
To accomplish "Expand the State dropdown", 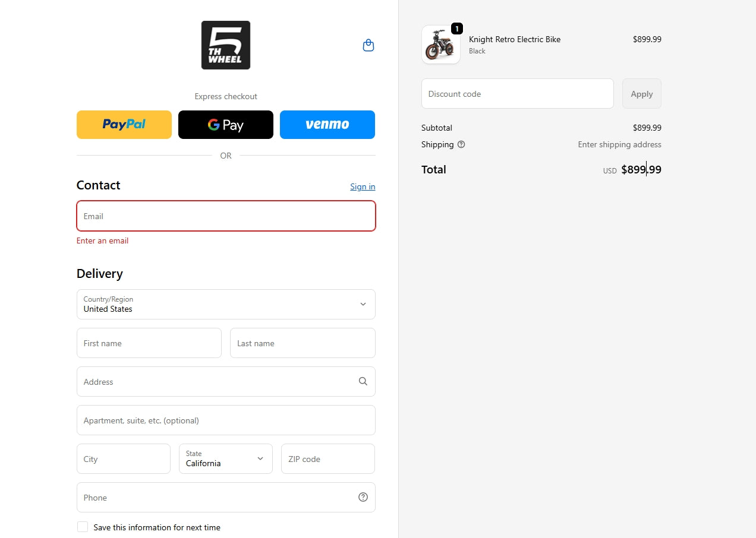I will (226, 458).
